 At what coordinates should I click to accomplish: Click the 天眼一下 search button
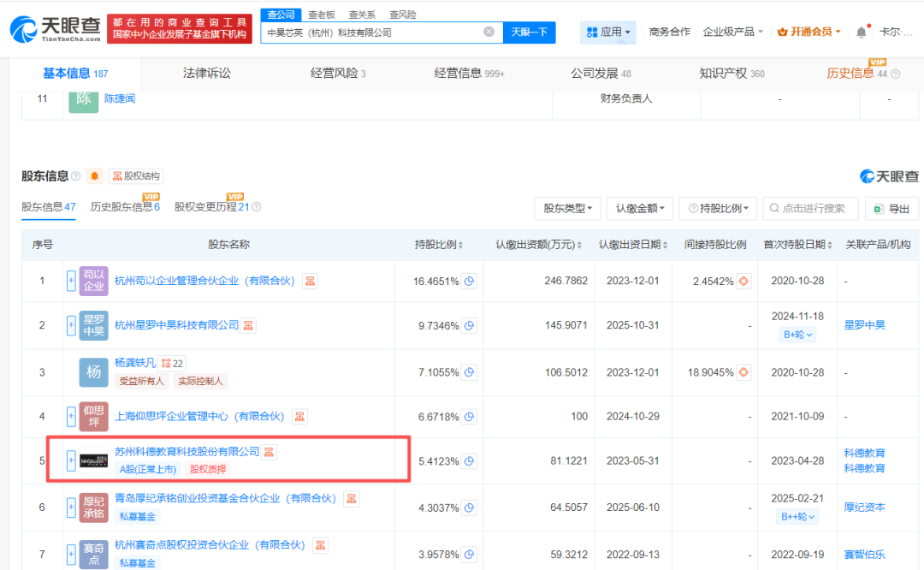[x=529, y=32]
